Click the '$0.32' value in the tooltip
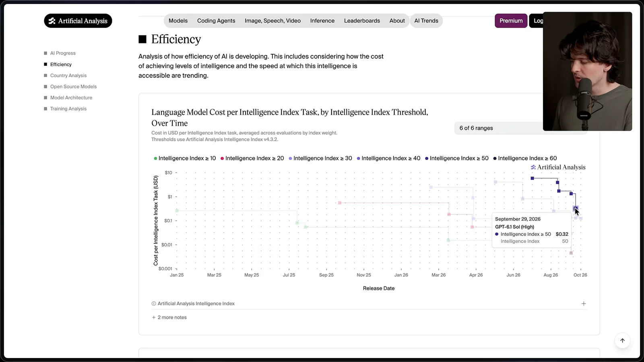 562,234
